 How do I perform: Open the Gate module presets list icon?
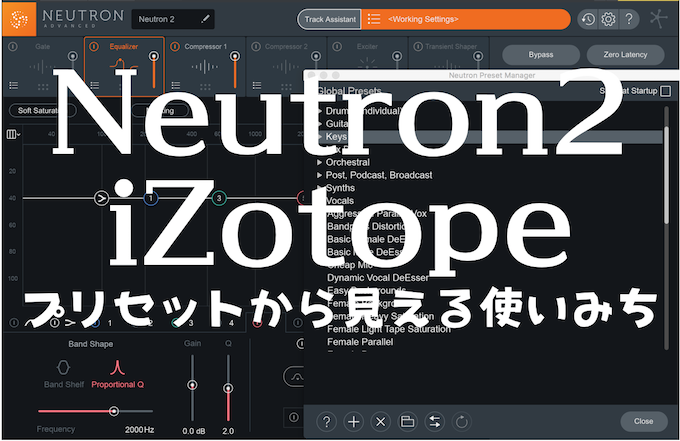[14, 85]
